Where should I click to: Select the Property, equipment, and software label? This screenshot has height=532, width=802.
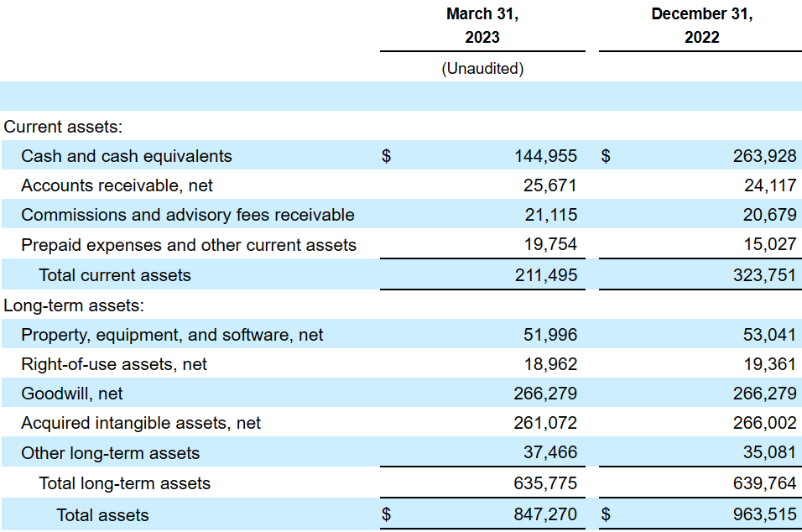click(172, 335)
